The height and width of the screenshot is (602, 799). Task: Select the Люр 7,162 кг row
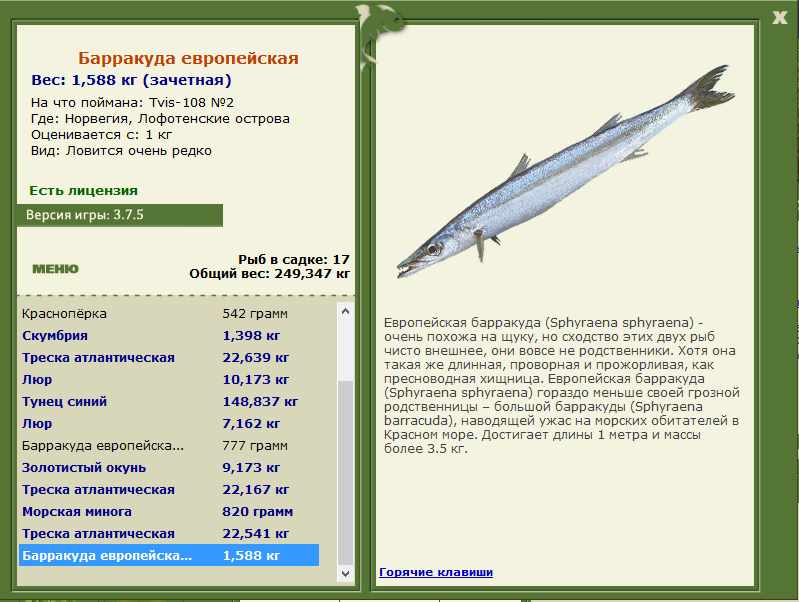(169, 423)
